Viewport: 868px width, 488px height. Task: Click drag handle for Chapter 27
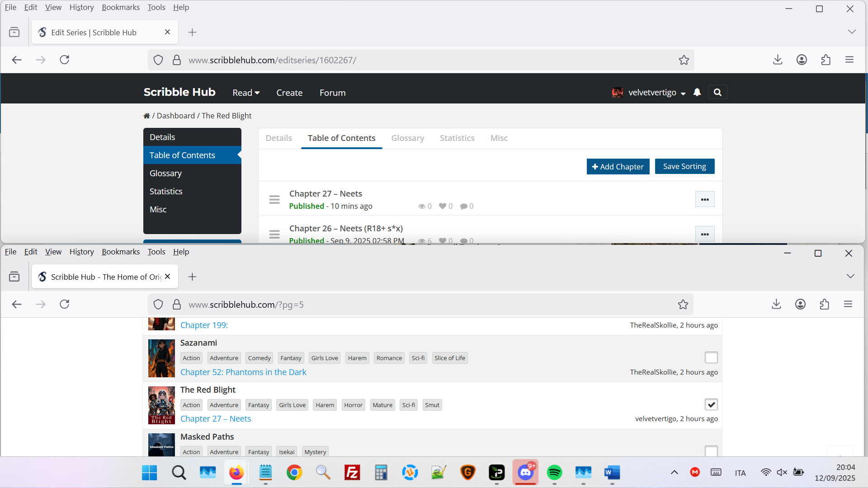pos(274,199)
